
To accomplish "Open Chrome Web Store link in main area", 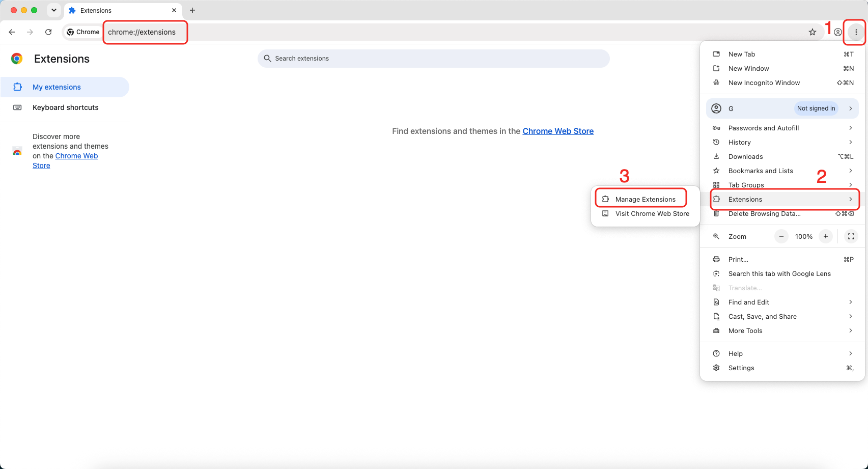I will pos(558,131).
